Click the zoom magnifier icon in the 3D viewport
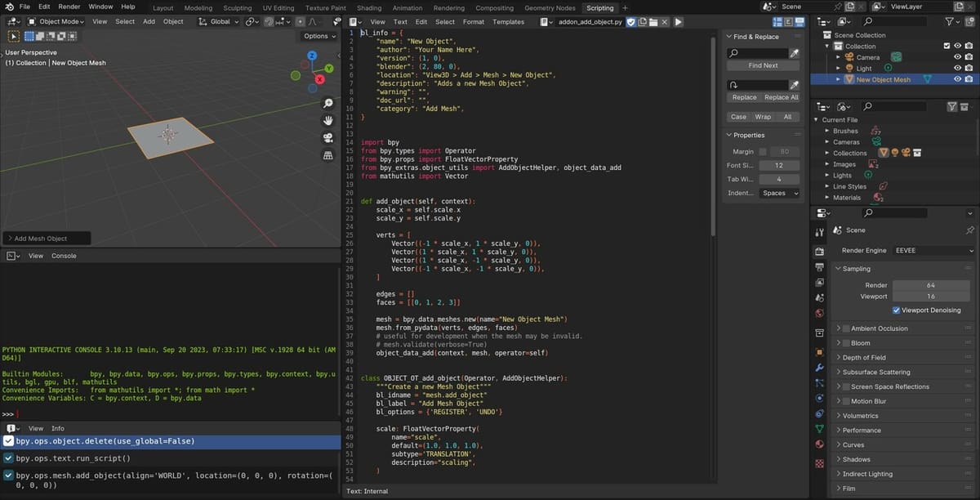The width and height of the screenshot is (980, 500). click(328, 104)
